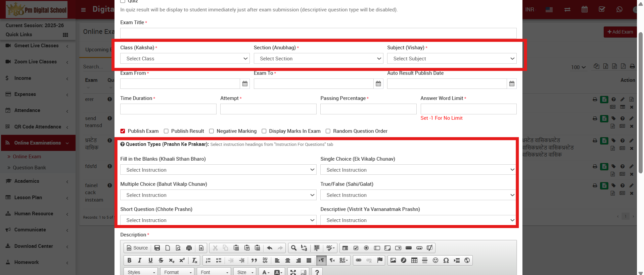This screenshot has width=644, height=275.
Task: Enable the Negative Marking checkbox
Action: click(212, 131)
